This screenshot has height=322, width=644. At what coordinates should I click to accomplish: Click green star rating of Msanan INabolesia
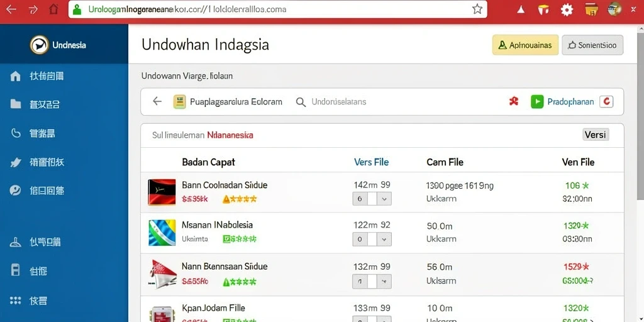tap(240, 239)
